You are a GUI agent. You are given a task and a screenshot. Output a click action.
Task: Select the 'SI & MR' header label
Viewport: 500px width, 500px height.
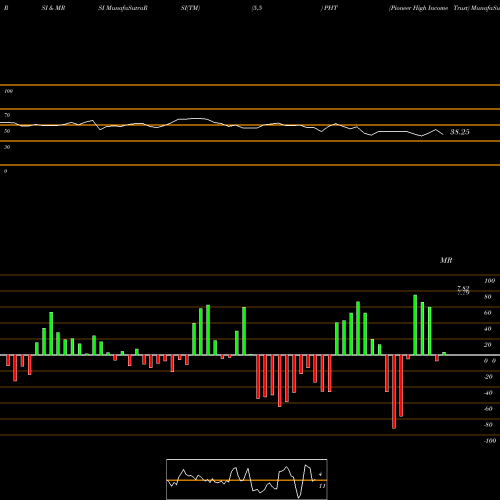click(53, 8)
